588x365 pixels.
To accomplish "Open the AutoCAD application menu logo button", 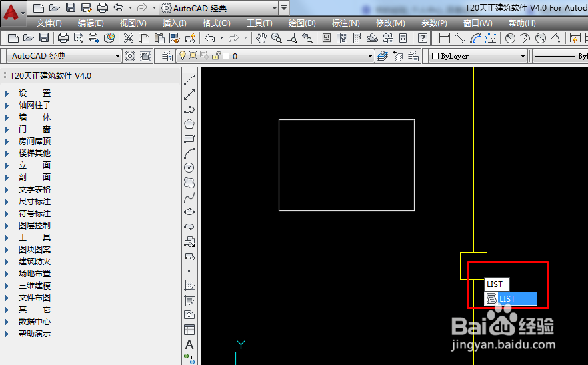I will click(x=13, y=13).
